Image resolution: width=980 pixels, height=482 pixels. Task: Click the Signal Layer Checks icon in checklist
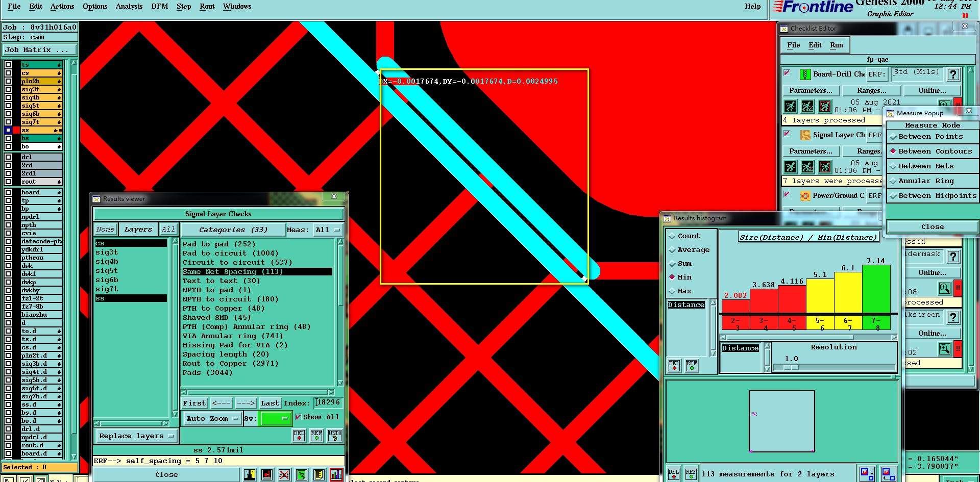[x=805, y=135]
